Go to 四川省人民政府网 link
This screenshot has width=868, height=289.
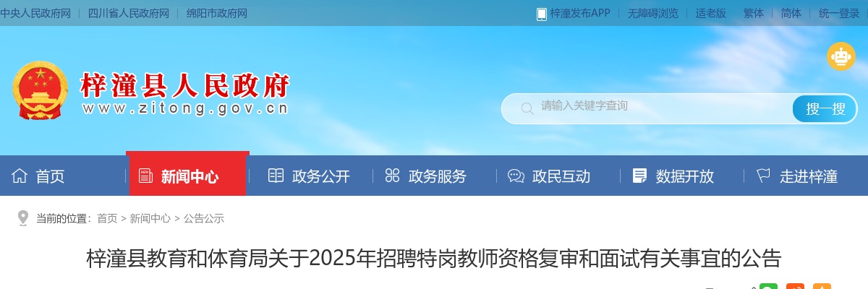pos(128,14)
